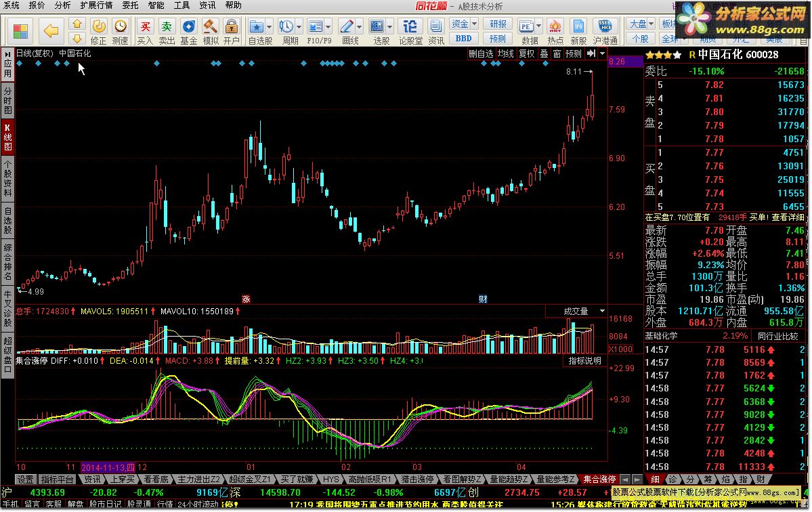Click the 研报 button
Screen dimensions: 812x512
tap(498, 24)
